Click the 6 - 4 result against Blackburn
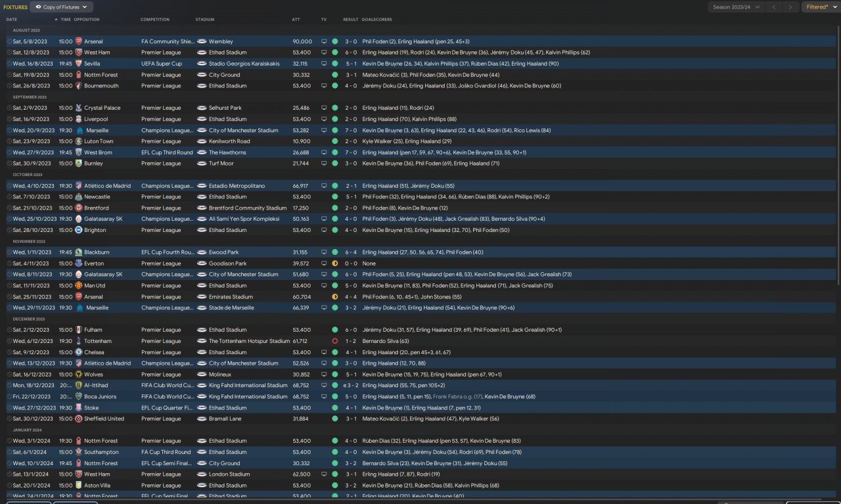Viewport: 841px width, 504px height. coord(351,252)
